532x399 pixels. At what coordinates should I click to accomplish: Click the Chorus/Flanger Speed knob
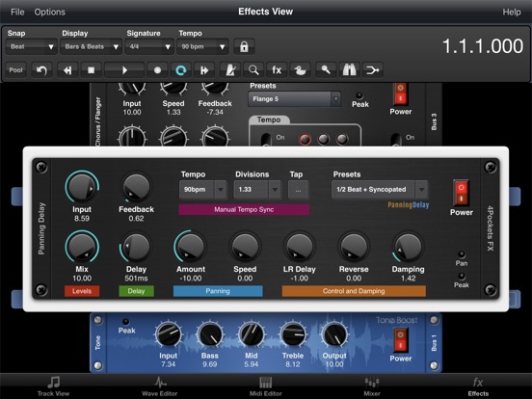pos(173,89)
